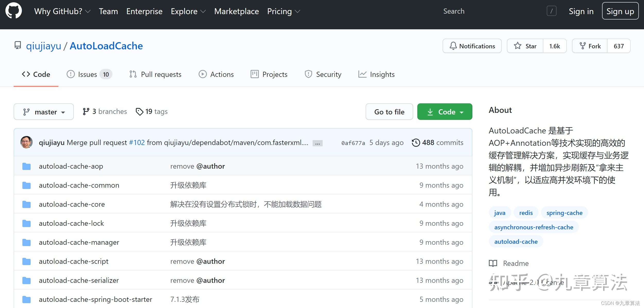The height and width of the screenshot is (308, 644).
Task: Click the spring-cache topic tag
Action: [564, 213]
